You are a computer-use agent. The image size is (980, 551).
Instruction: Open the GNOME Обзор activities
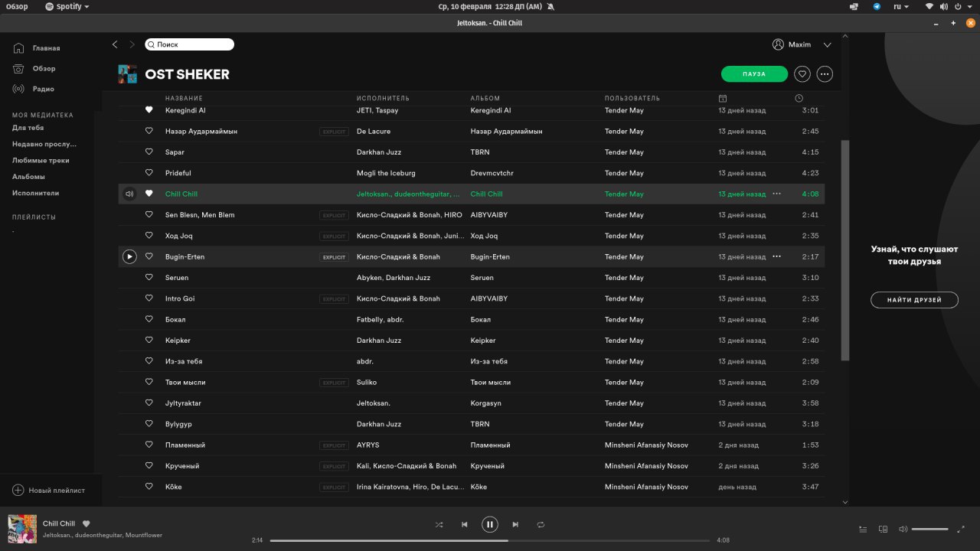click(17, 6)
